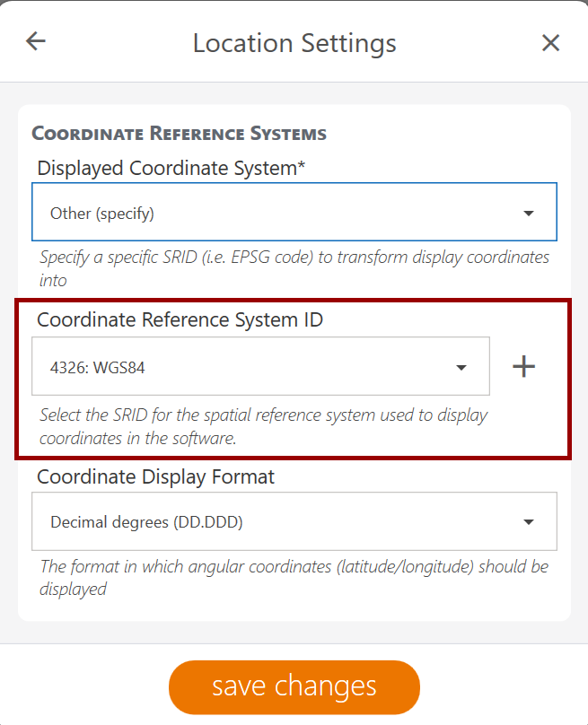The height and width of the screenshot is (725, 588).
Task: Click the 'Location Settings' title text
Action: [x=294, y=43]
